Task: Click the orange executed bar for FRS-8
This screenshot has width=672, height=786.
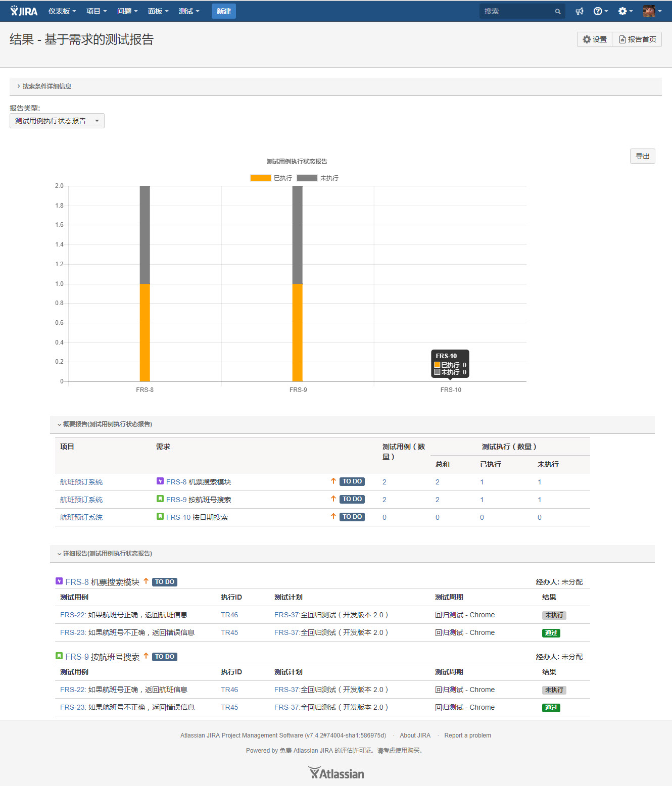Action: point(145,332)
